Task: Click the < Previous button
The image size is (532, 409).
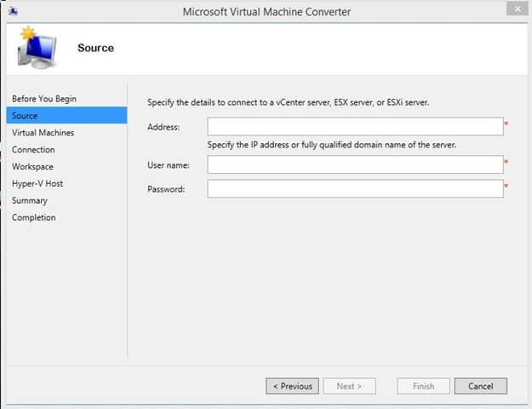Action: 292,386
